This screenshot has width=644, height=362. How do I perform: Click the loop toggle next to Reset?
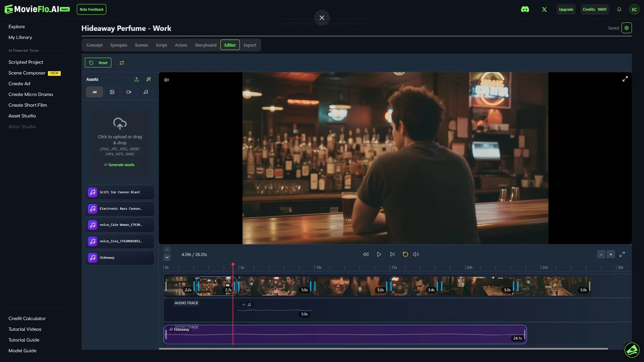click(x=122, y=62)
